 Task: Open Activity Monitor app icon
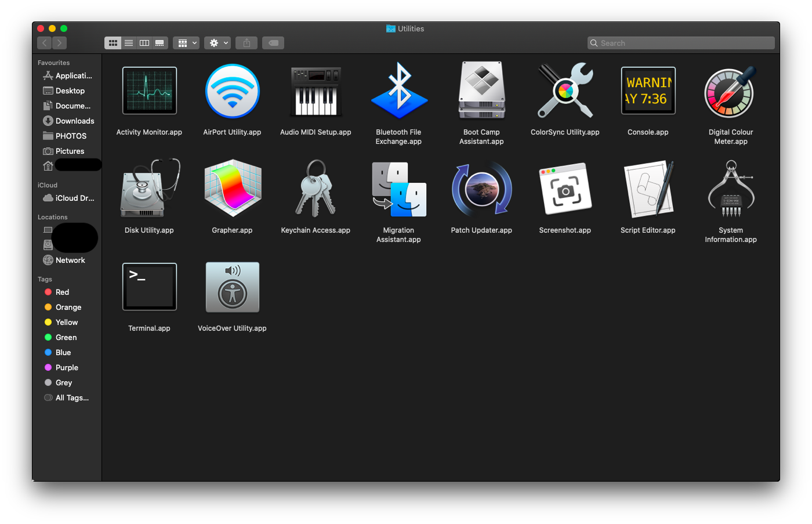pos(149,91)
